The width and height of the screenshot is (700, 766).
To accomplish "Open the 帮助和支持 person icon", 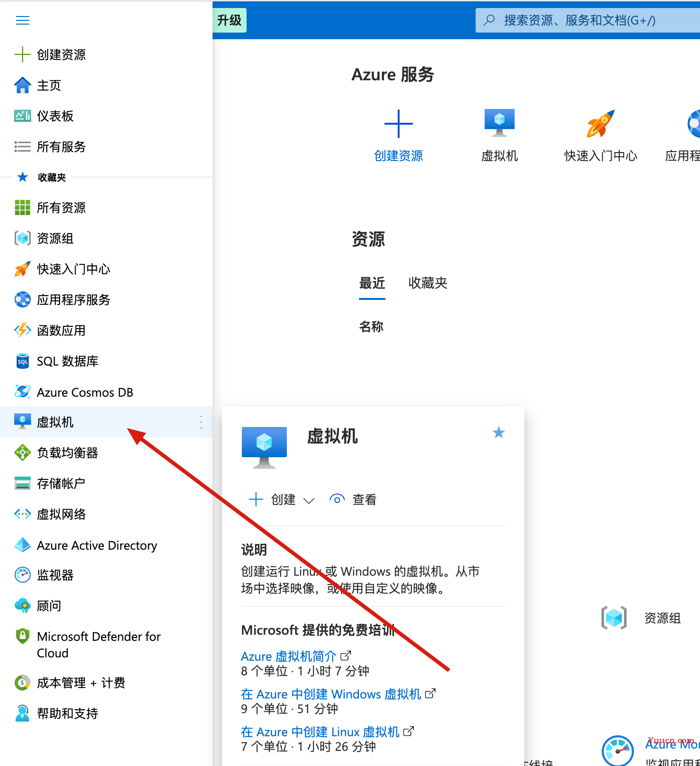I will click(22, 713).
